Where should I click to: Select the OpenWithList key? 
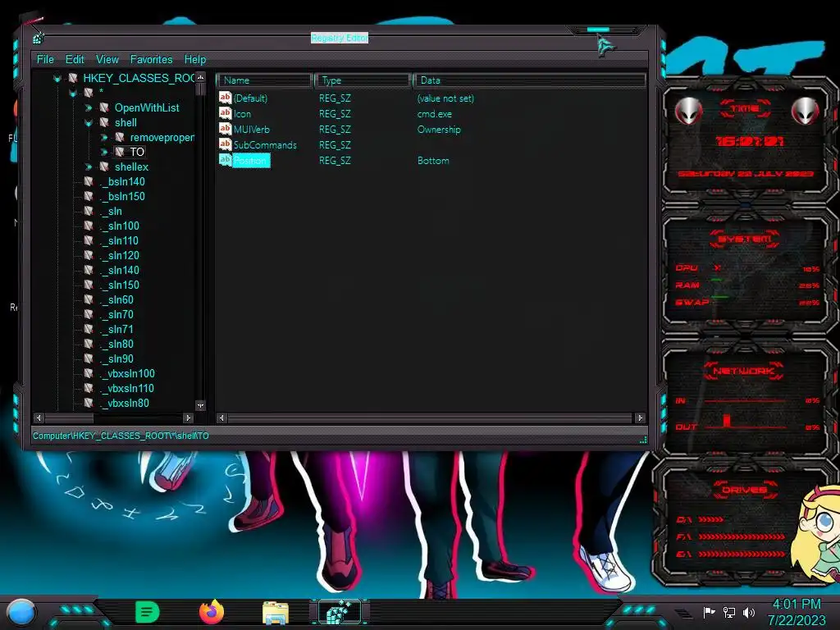point(147,107)
